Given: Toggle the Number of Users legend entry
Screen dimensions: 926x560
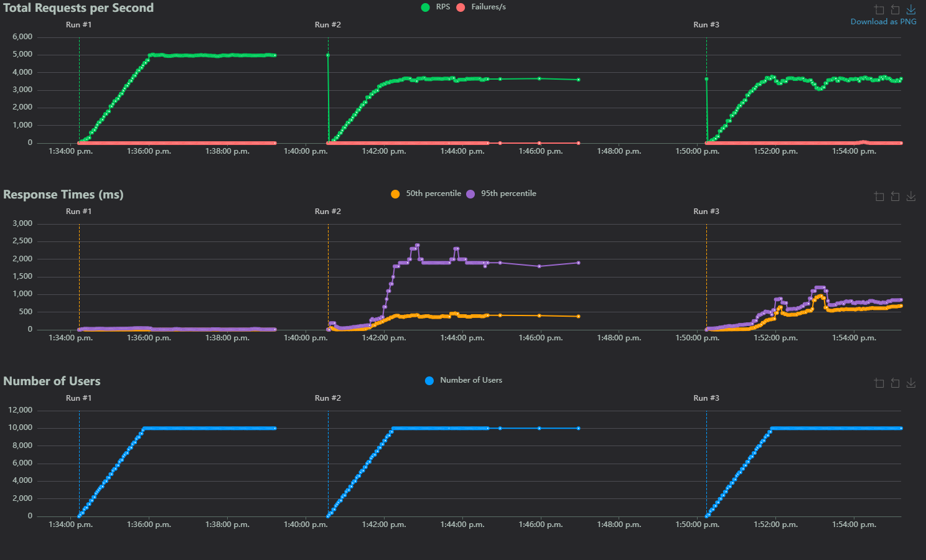Looking at the screenshot, I should (464, 380).
